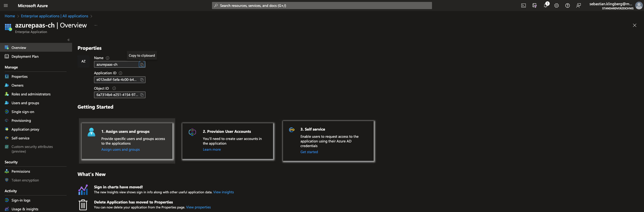Click the provisioning icon on Provision User Accounts card
Screen dimensions: 644x212
pyautogui.click(x=192, y=132)
